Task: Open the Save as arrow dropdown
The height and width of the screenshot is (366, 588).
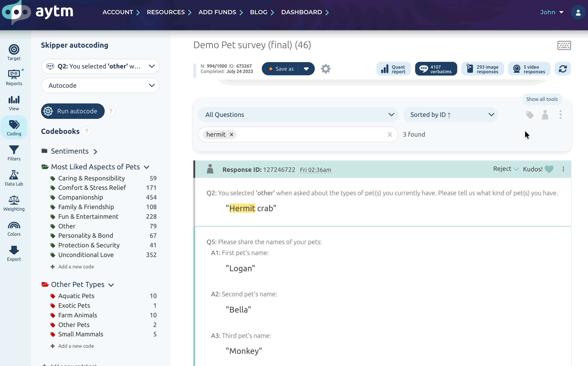Action: click(306, 69)
